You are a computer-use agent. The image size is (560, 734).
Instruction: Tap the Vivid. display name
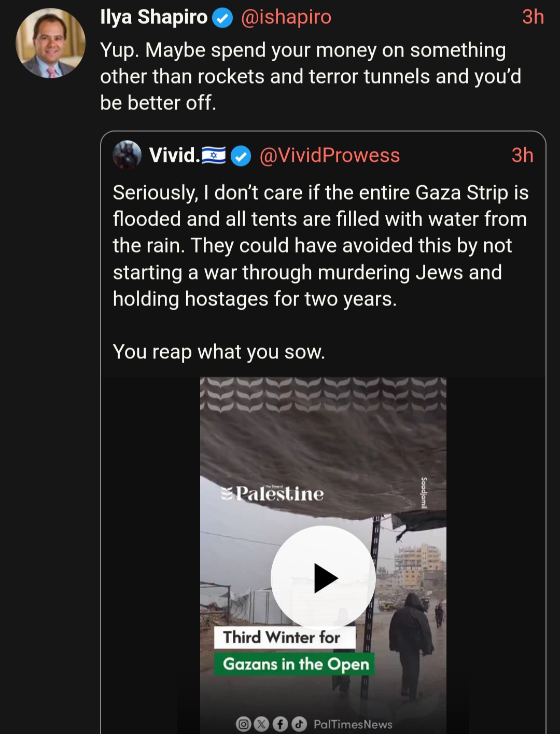click(174, 155)
